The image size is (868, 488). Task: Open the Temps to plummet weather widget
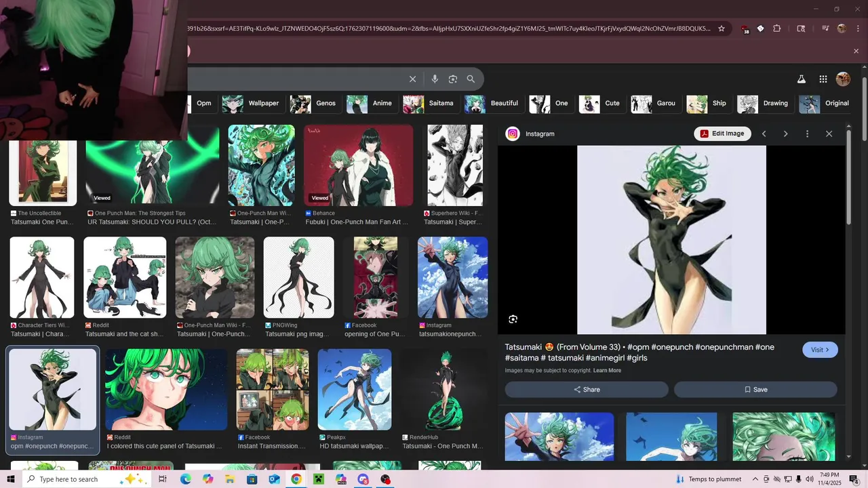coord(708,479)
